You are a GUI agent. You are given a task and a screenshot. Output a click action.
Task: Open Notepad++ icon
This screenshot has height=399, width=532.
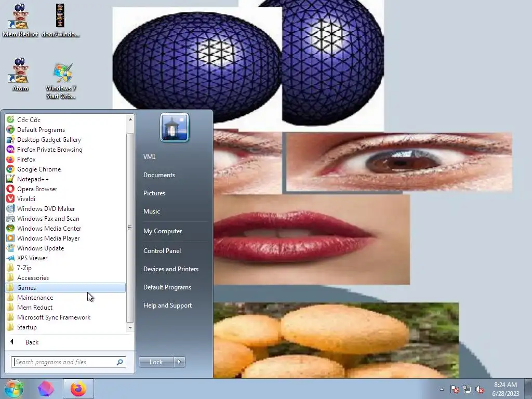coord(10,179)
